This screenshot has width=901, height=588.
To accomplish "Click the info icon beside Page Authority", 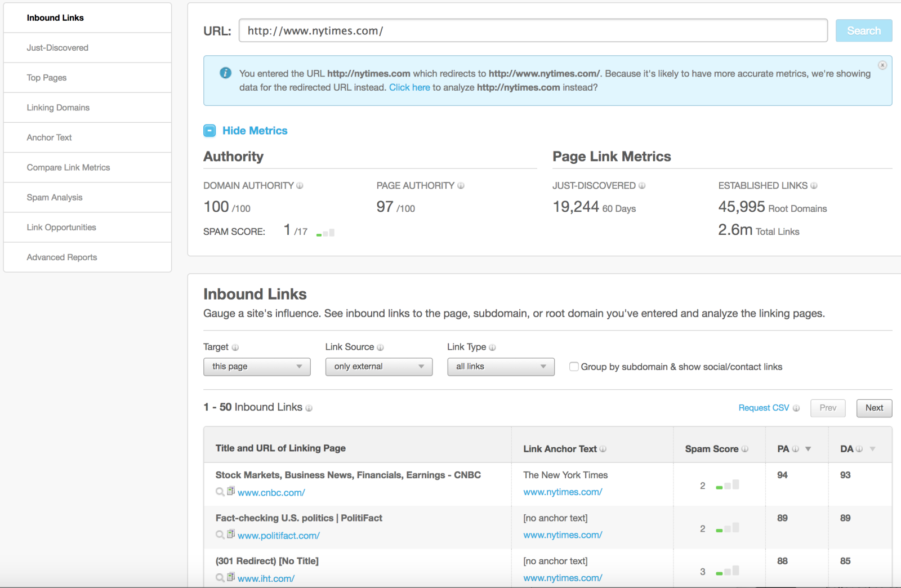I will [461, 186].
